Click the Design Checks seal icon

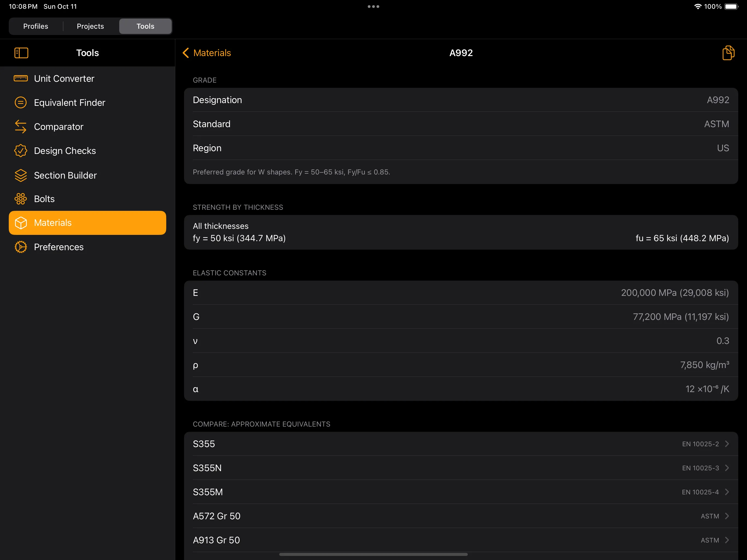pos(21,151)
